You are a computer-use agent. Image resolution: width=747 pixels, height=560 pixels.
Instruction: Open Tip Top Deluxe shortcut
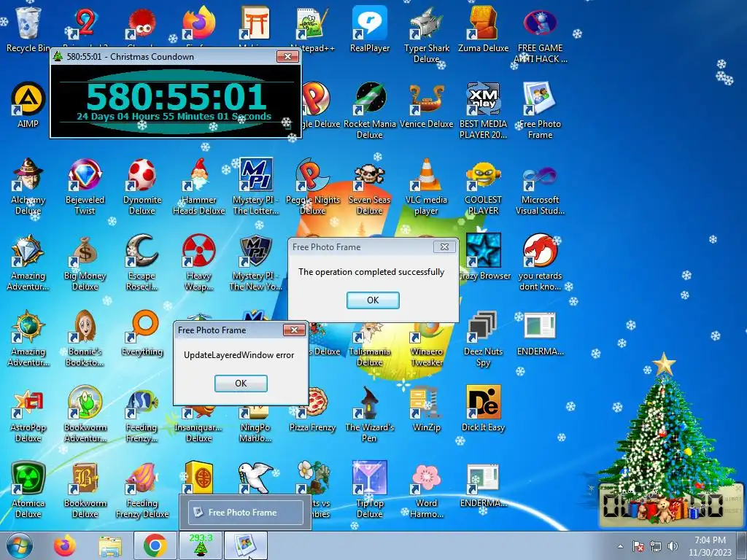(x=370, y=489)
